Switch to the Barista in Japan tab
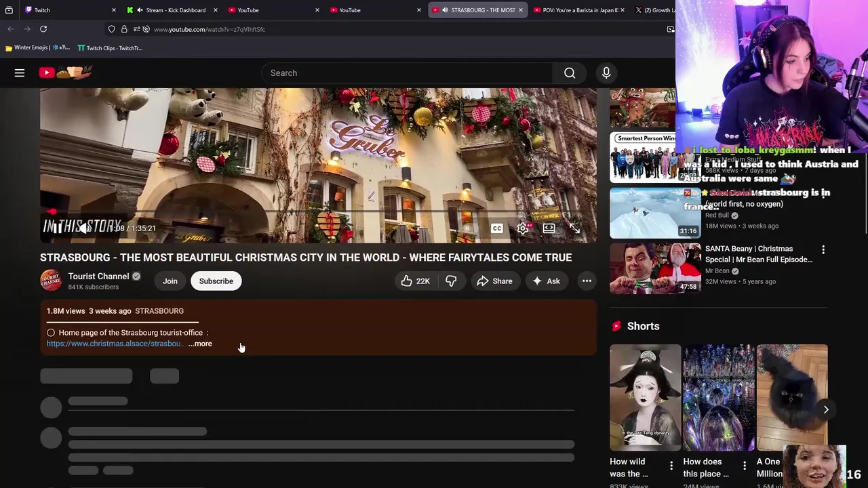The image size is (868, 488). point(580,10)
